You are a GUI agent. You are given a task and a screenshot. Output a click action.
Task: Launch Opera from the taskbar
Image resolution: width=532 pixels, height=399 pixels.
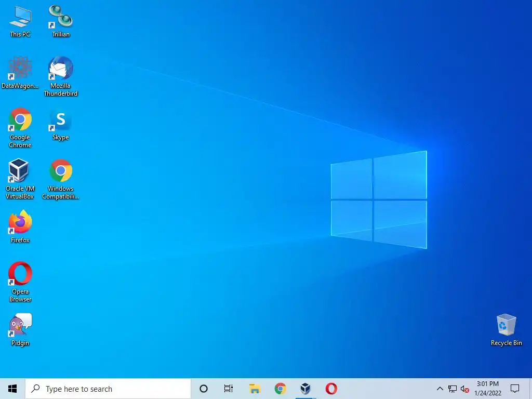pos(331,389)
